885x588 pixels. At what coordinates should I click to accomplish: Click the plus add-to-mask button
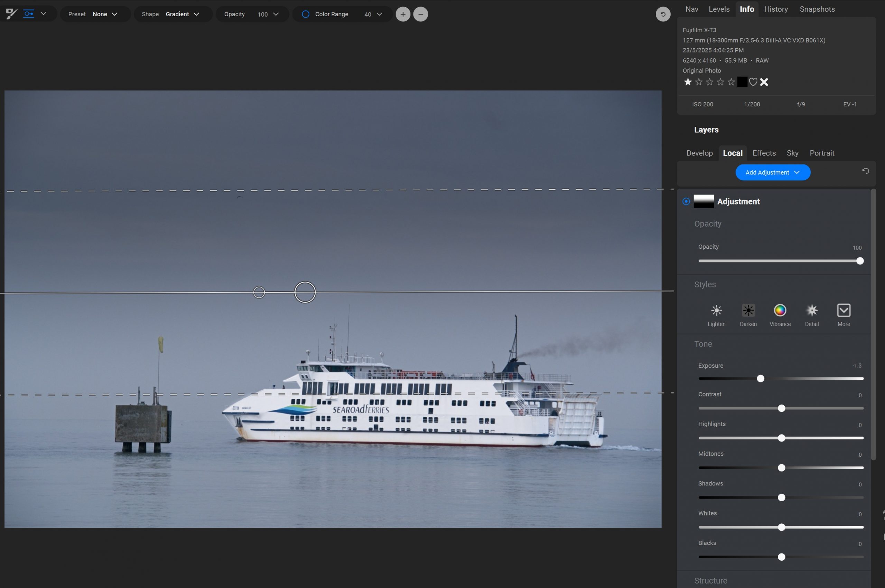pyautogui.click(x=403, y=14)
